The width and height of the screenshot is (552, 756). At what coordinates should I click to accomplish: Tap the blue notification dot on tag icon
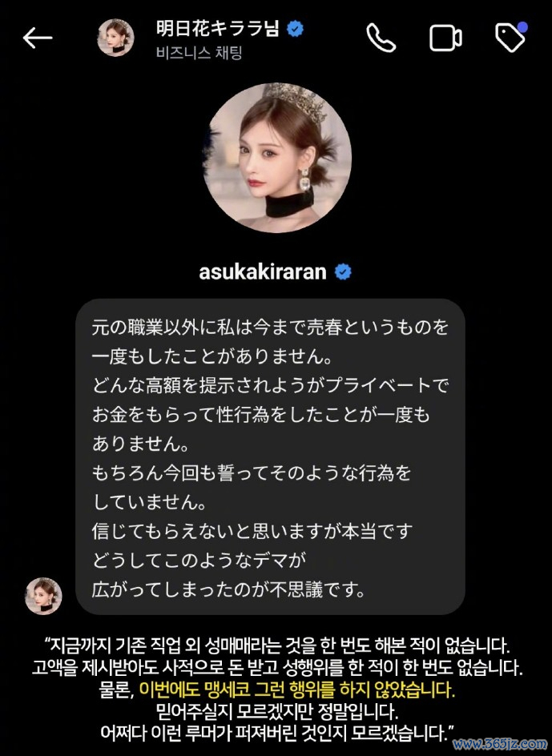(522, 27)
